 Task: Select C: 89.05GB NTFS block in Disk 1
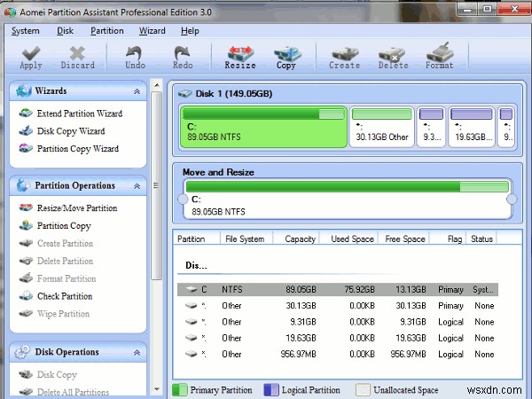tap(263, 127)
